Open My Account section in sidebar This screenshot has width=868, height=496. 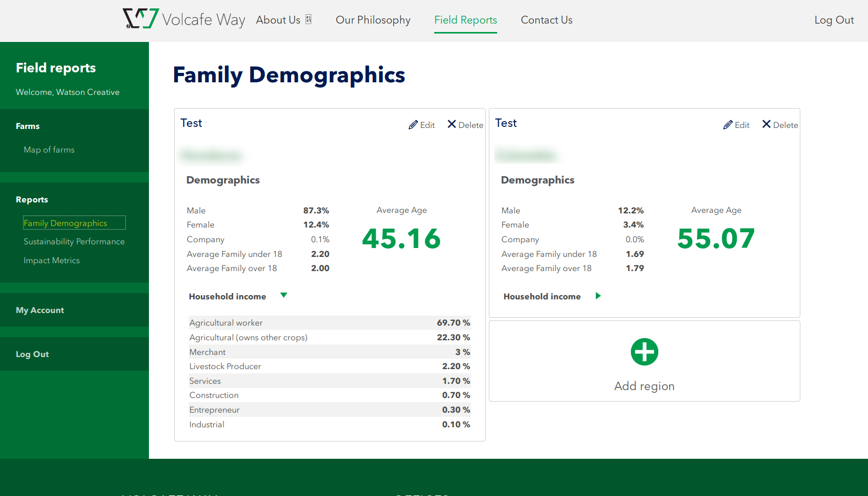(40, 310)
